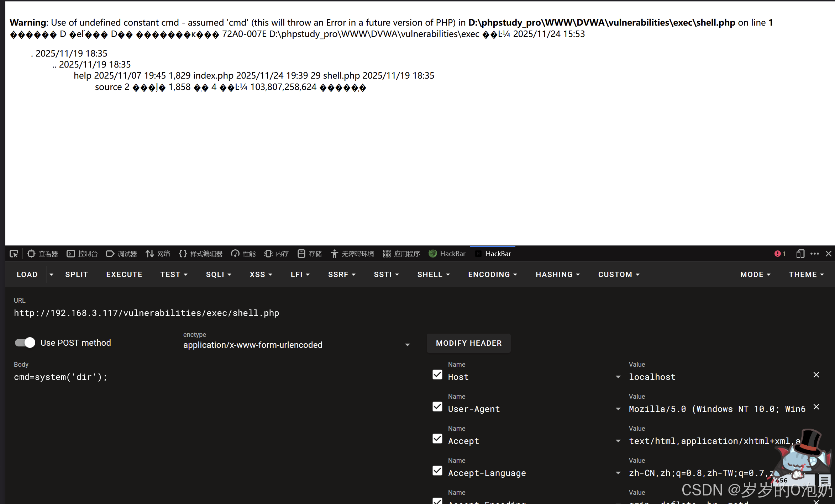The width and height of the screenshot is (835, 504).
Task: Disable the Use POST method switch
Action: point(25,343)
